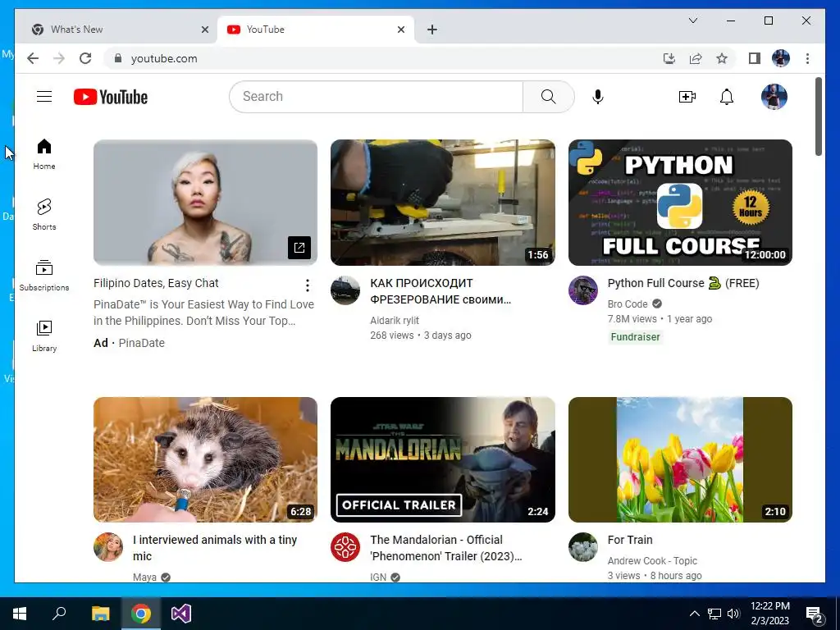Click the PinaDate advertiser name
Viewport: 840px width, 630px height.
141,343
